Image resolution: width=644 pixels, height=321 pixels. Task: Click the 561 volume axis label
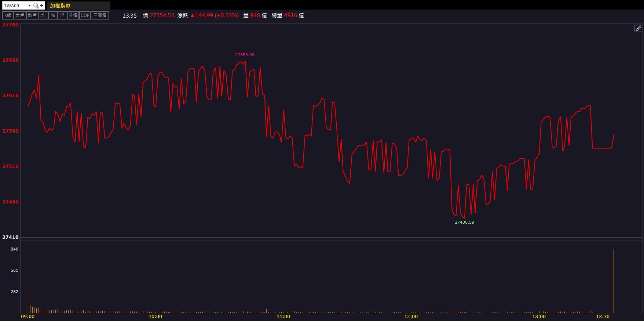tap(14, 270)
